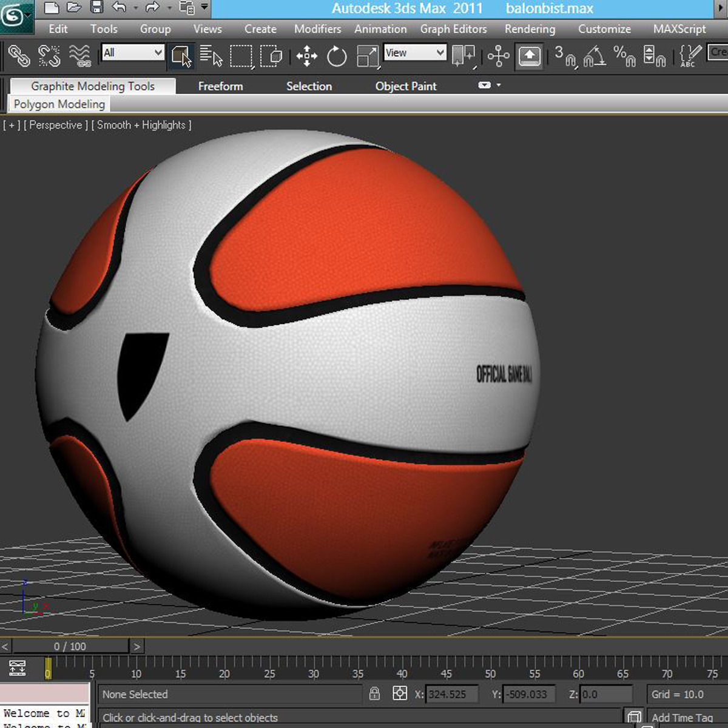This screenshot has height=728, width=728.
Task: Select the Unlink Selection tool
Action: pos(49,56)
